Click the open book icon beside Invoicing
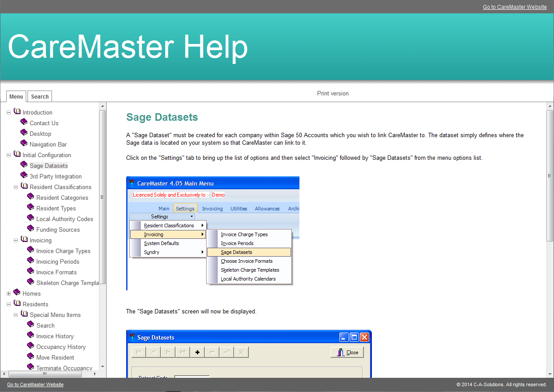The width and height of the screenshot is (554, 392). coord(24,239)
